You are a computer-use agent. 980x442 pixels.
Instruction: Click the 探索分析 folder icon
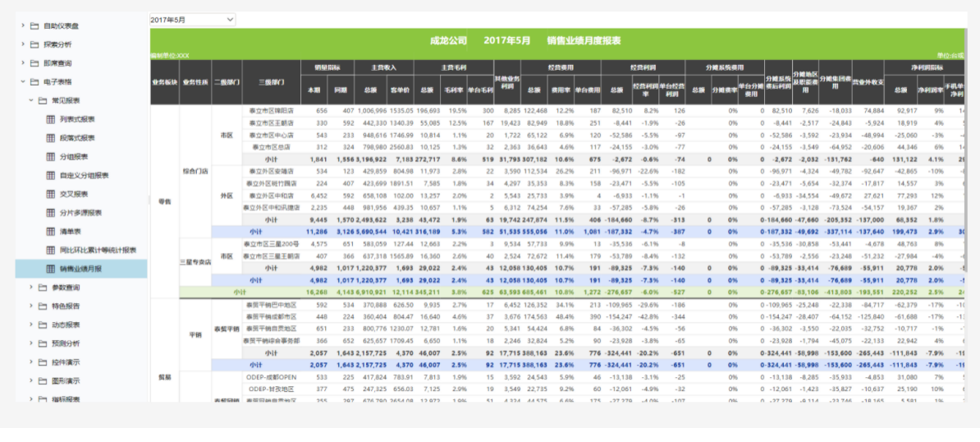click(x=34, y=44)
